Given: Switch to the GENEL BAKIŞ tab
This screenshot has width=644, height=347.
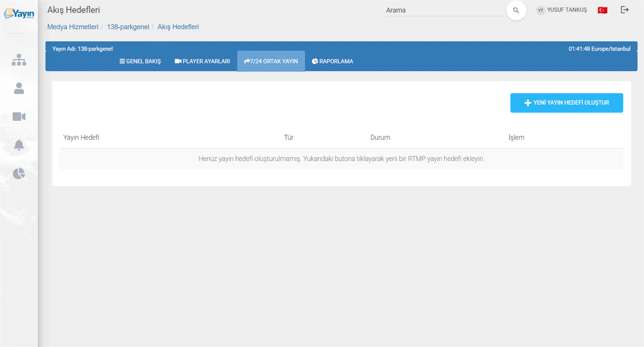Looking at the screenshot, I should [140, 61].
